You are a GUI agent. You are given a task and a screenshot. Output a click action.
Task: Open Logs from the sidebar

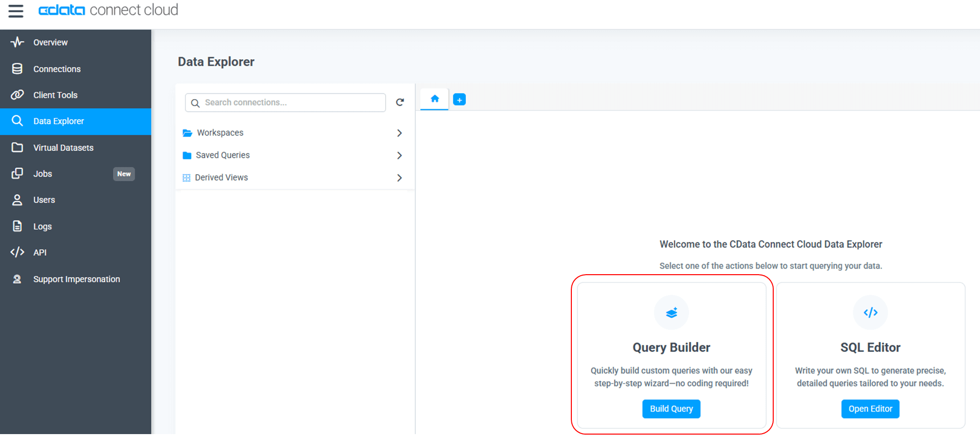pos(75,226)
